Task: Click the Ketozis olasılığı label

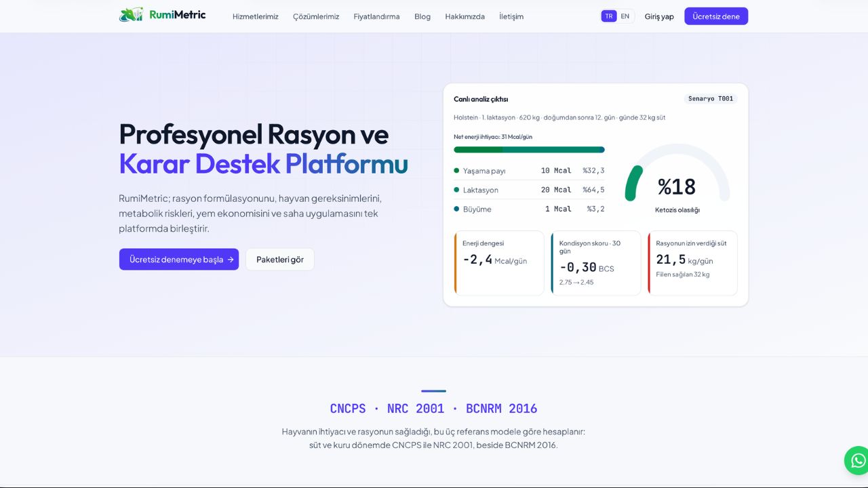Action: (677, 209)
